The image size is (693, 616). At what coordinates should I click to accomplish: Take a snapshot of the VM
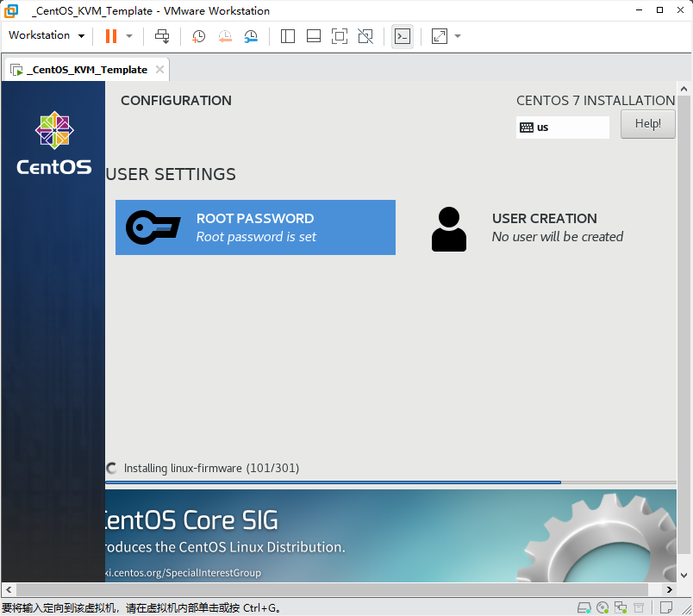pos(199,36)
